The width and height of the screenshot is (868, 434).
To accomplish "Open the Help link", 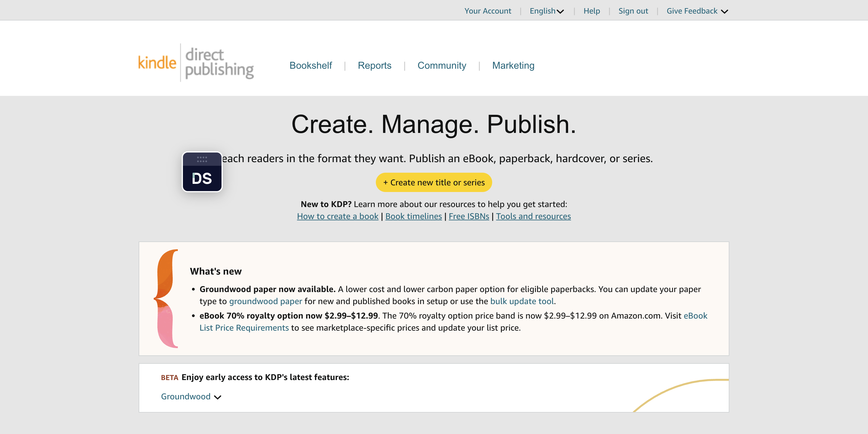I will [592, 11].
